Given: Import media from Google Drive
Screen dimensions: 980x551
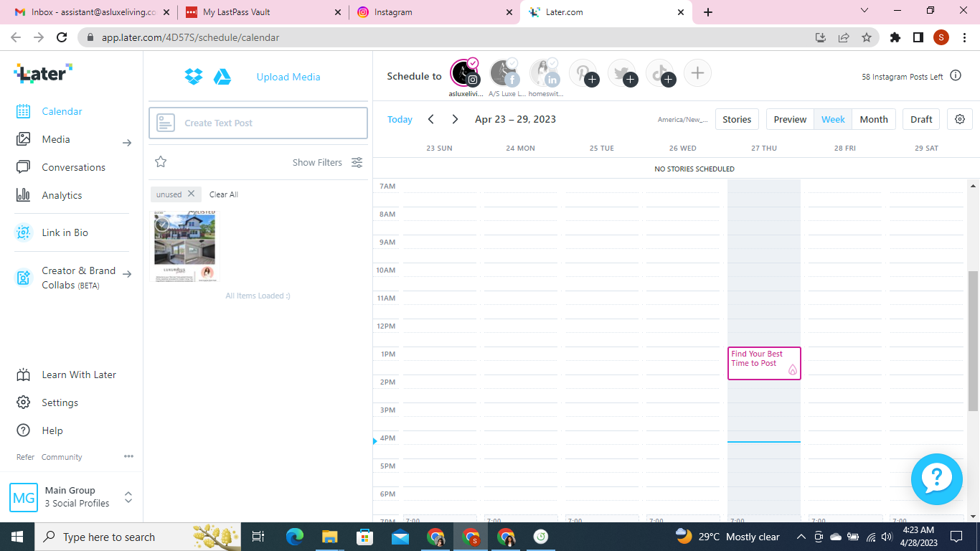Looking at the screenshot, I should pyautogui.click(x=222, y=77).
